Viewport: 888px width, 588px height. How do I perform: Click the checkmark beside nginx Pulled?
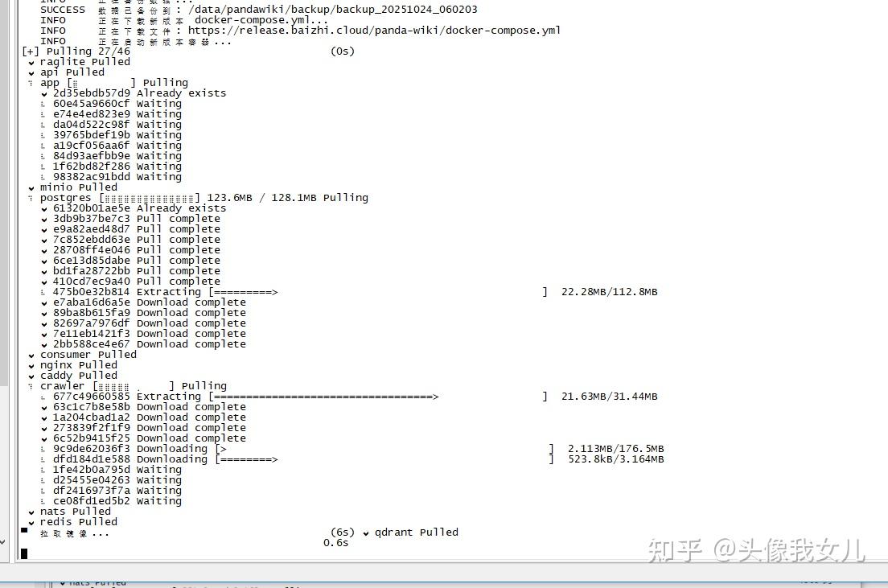pos(31,366)
